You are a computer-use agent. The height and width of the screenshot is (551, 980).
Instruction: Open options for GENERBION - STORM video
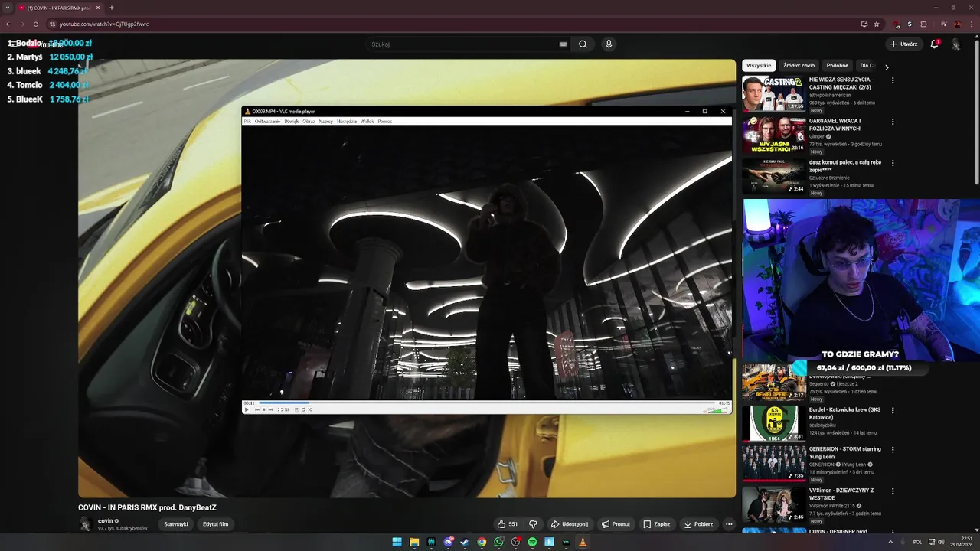[x=893, y=450]
